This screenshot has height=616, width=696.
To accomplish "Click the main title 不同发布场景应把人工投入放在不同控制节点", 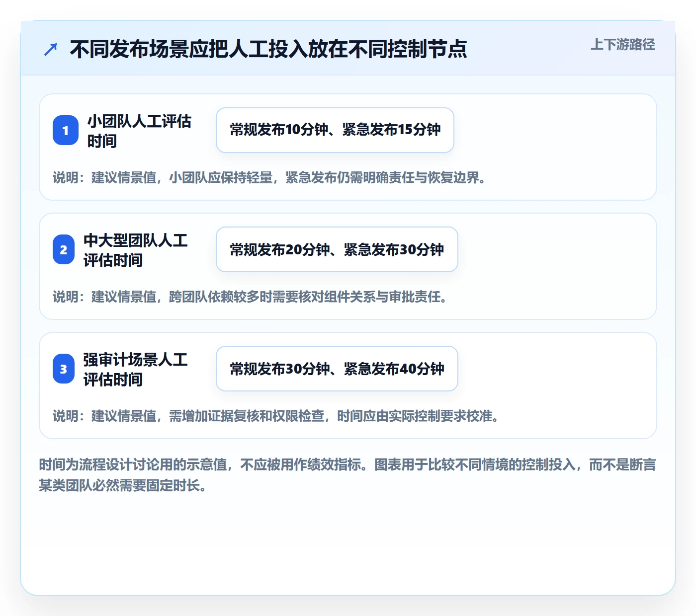I will 268,49.
